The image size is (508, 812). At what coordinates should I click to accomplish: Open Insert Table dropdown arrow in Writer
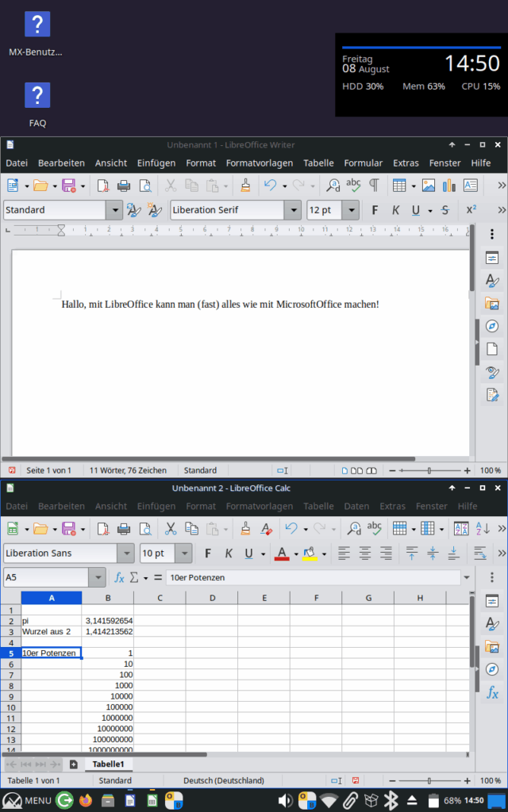click(x=413, y=186)
